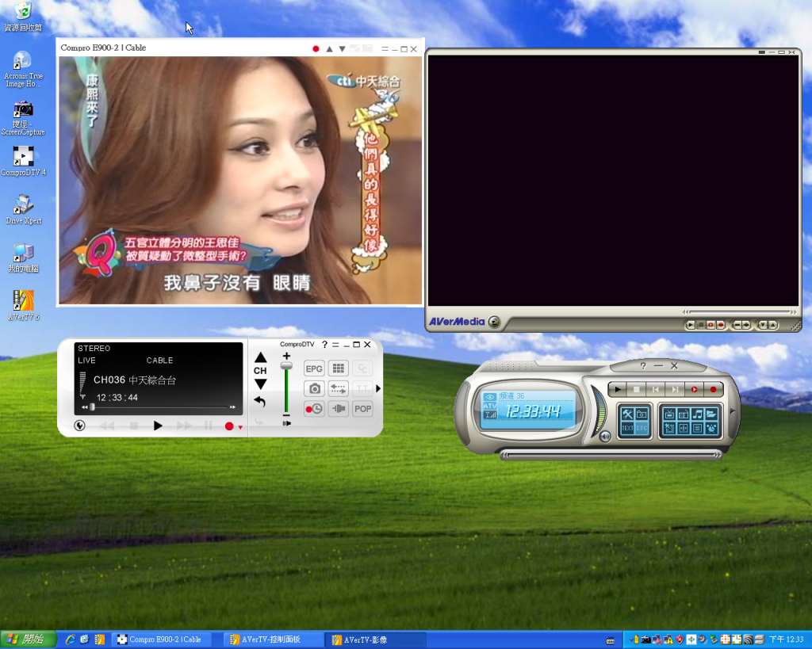The image size is (812, 649).
Task: Open file folder icon on AVerTV panel
Action: (x=711, y=414)
